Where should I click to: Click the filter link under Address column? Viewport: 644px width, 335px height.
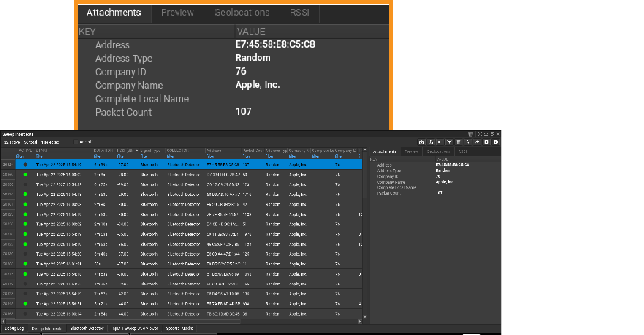pos(210,156)
